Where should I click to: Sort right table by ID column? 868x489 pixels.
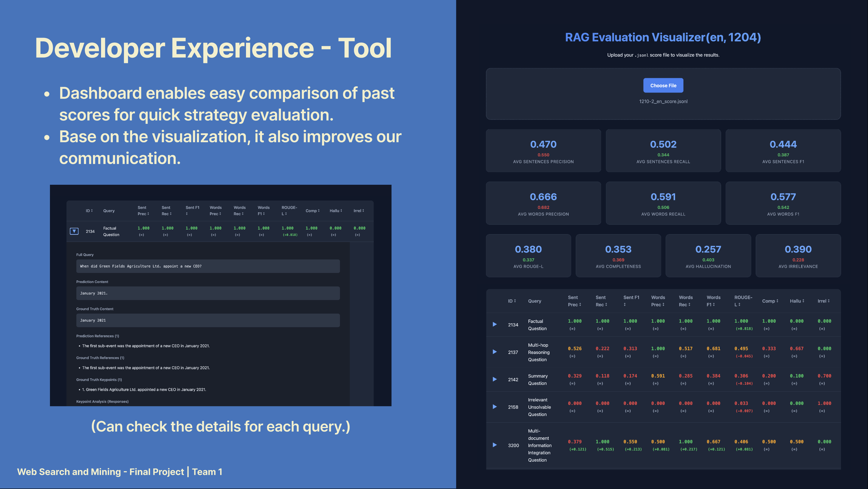pyautogui.click(x=511, y=301)
